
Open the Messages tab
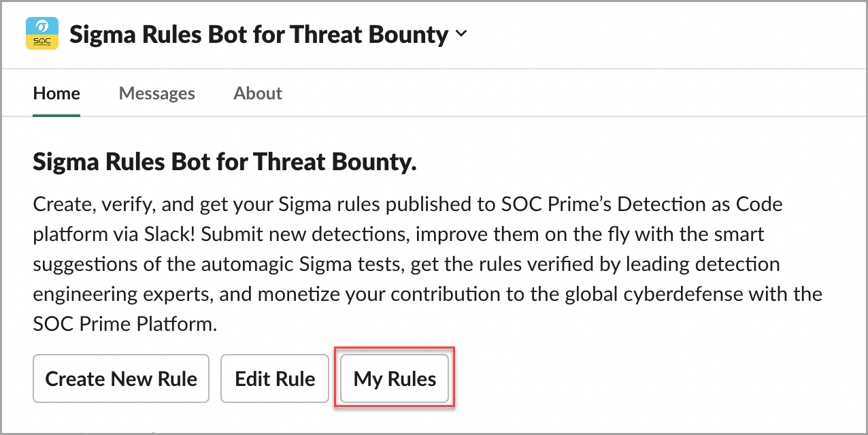click(156, 93)
